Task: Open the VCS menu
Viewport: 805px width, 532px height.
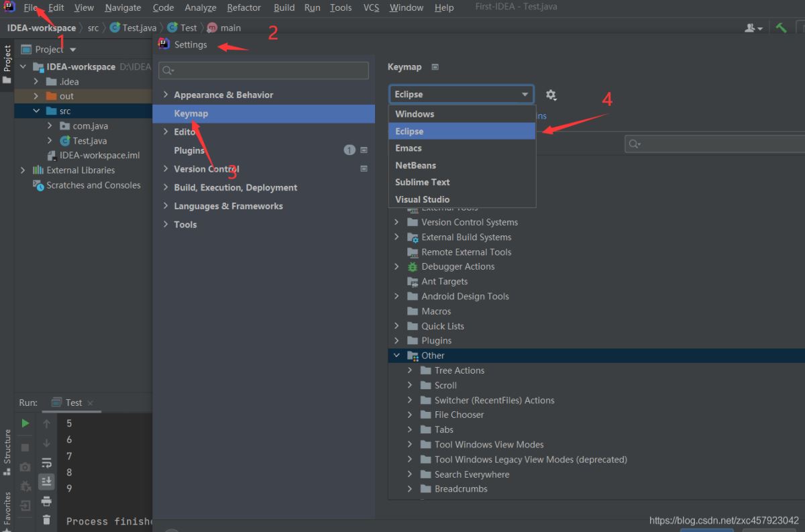Action: pyautogui.click(x=371, y=7)
